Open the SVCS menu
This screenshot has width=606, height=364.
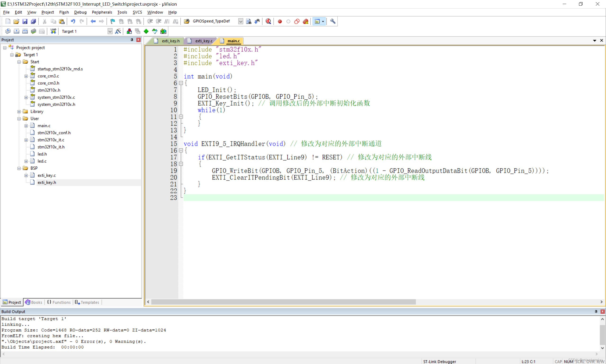coord(137,12)
